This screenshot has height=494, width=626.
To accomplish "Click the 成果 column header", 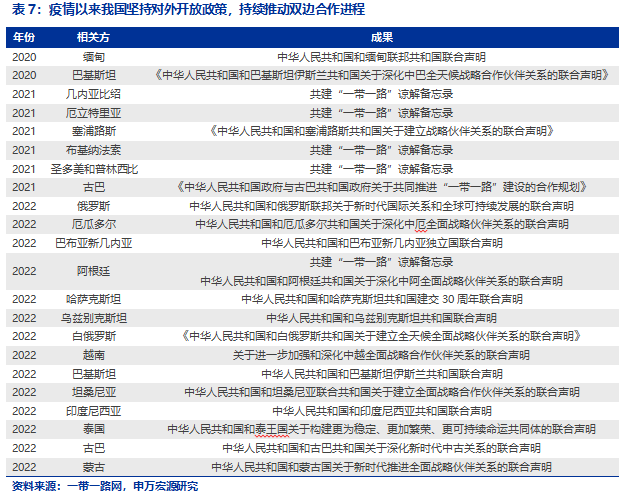I will click(382, 38).
